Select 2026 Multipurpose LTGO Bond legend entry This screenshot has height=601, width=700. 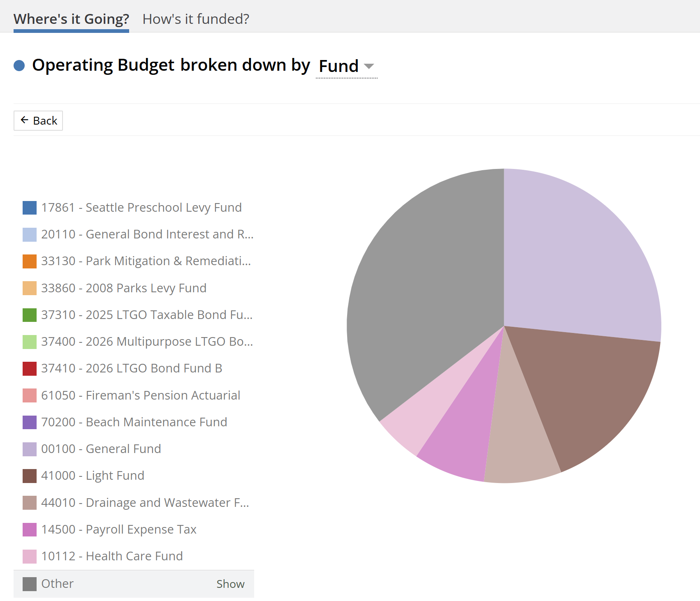click(x=146, y=342)
